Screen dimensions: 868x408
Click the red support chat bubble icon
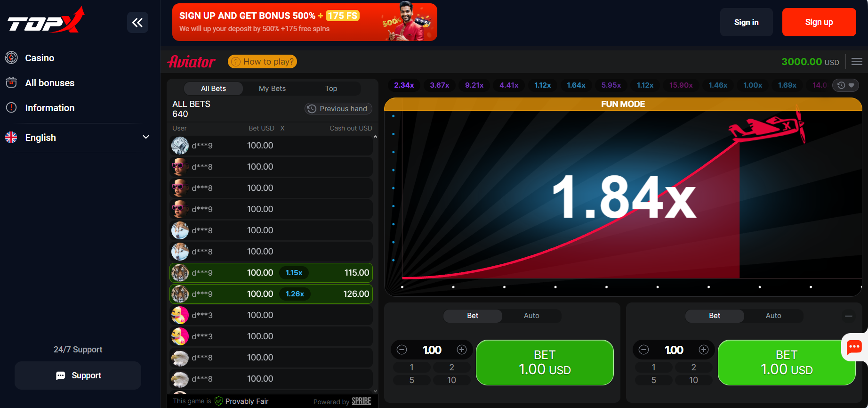pos(854,348)
